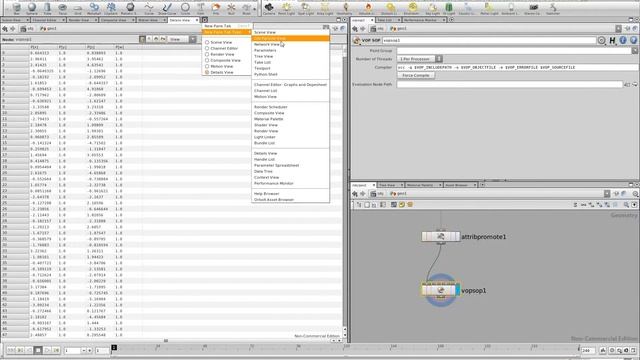Select the Grid shelf tool
Viewport: 640px width, 360px height.
tap(78, 8)
